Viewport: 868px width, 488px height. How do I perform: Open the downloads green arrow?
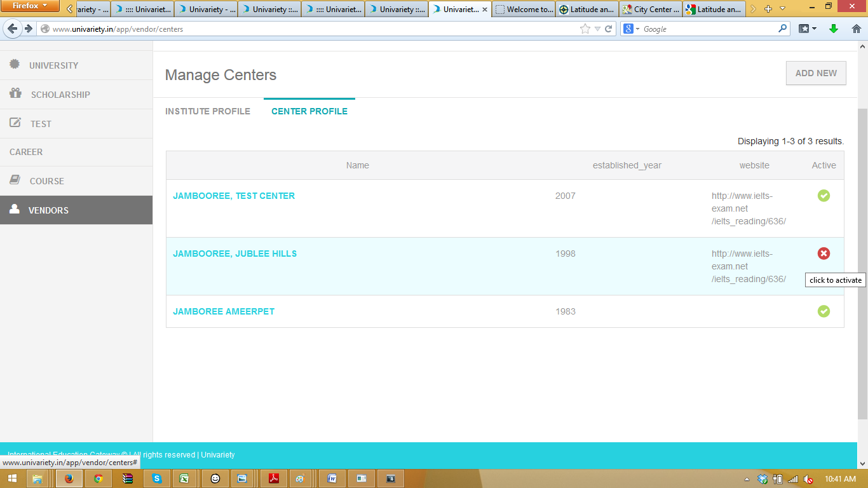834,29
